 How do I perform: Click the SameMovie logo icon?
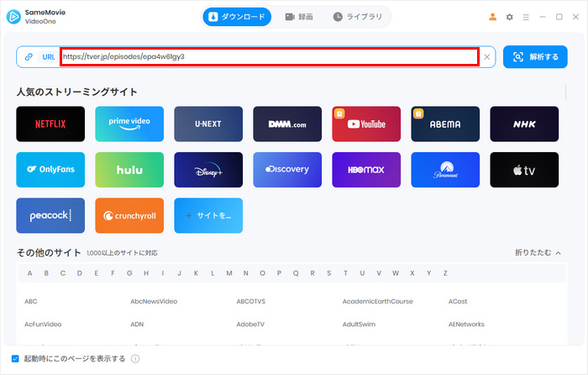click(x=13, y=17)
